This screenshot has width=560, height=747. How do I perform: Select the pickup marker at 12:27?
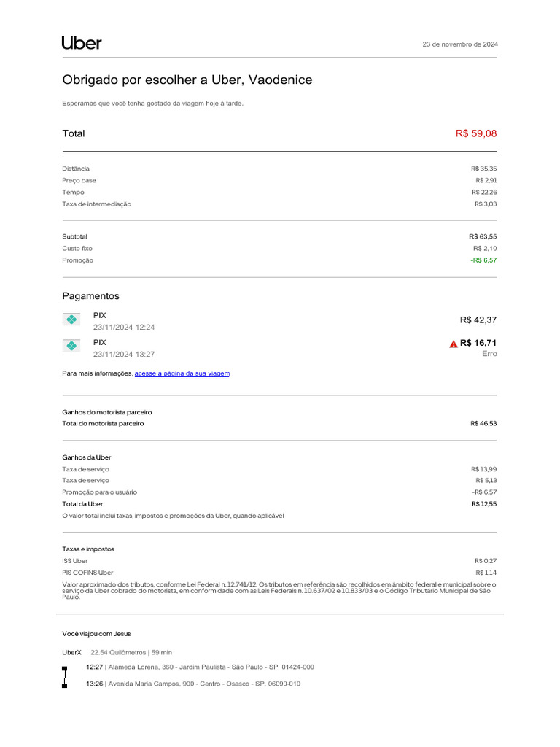[x=65, y=668]
